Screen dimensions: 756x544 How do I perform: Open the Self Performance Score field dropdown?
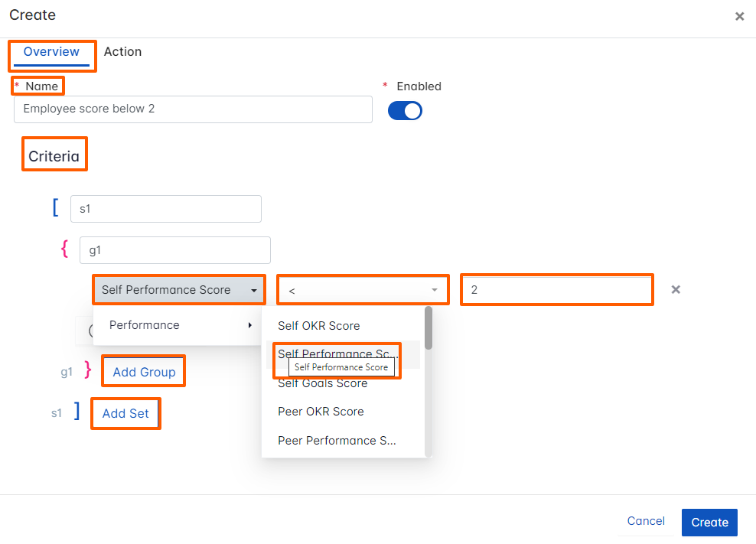178,289
